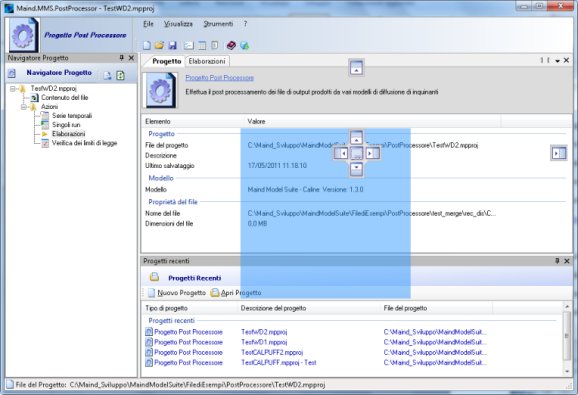Image resolution: width=578 pixels, height=395 pixels.
Task: Click the dock-right guide icon at far window edge
Action: pyautogui.click(x=559, y=153)
